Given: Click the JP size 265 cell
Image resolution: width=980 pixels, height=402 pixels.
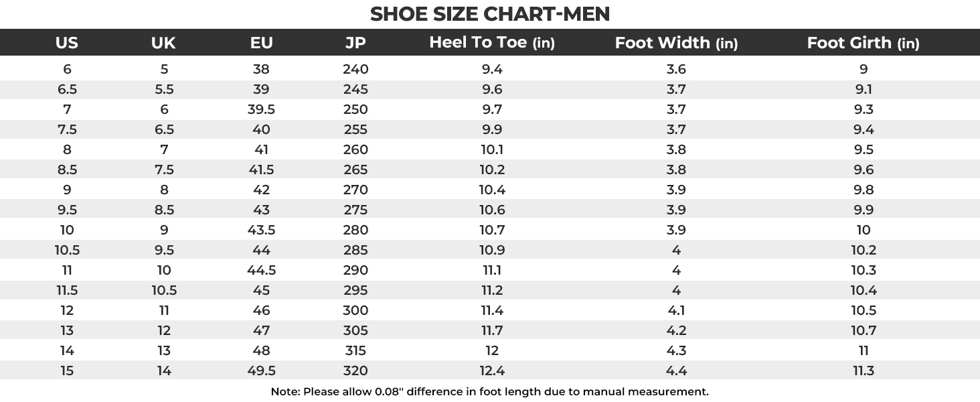Looking at the screenshot, I should tap(355, 170).
